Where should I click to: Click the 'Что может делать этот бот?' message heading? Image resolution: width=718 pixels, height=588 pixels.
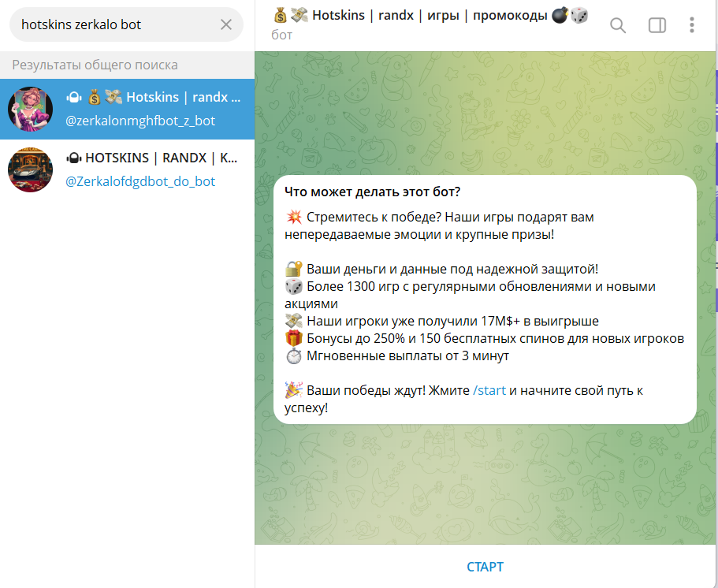tap(372, 192)
